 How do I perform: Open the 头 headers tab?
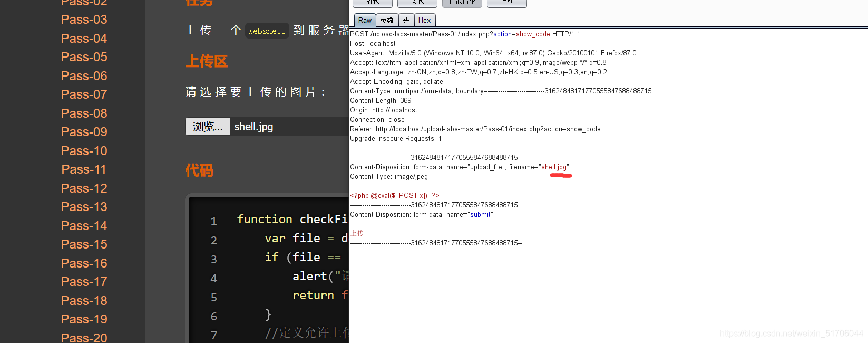coord(406,20)
